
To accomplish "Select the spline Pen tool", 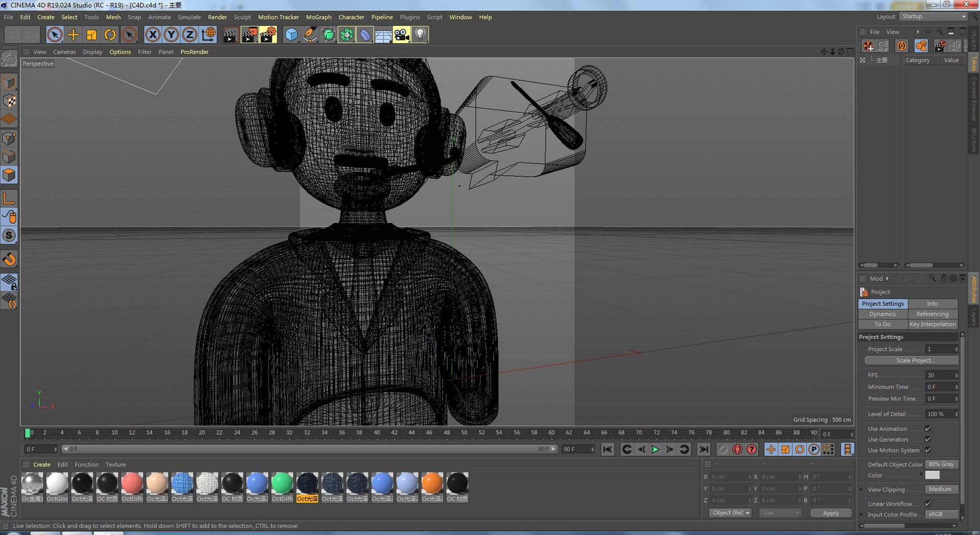I will coord(310,35).
